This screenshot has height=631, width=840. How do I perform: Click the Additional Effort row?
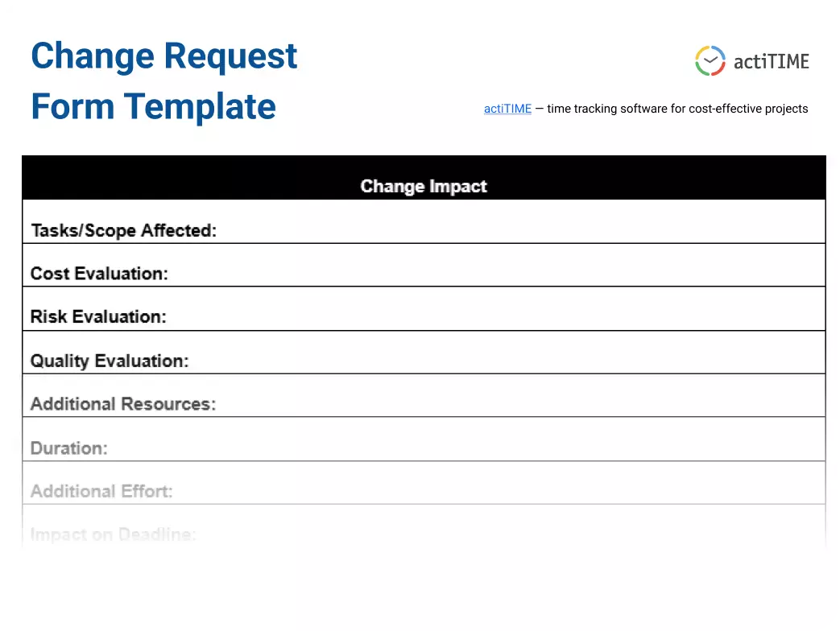[101, 491]
